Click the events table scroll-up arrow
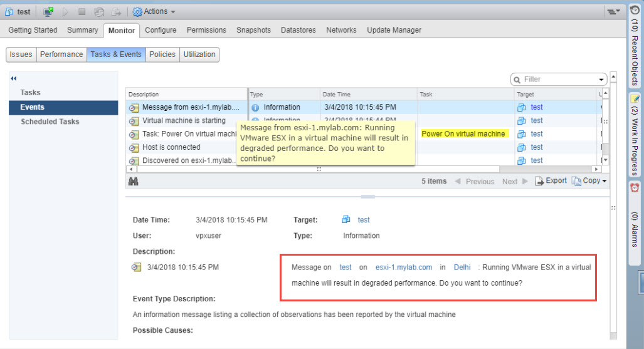This screenshot has height=349, width=644. 605,93
